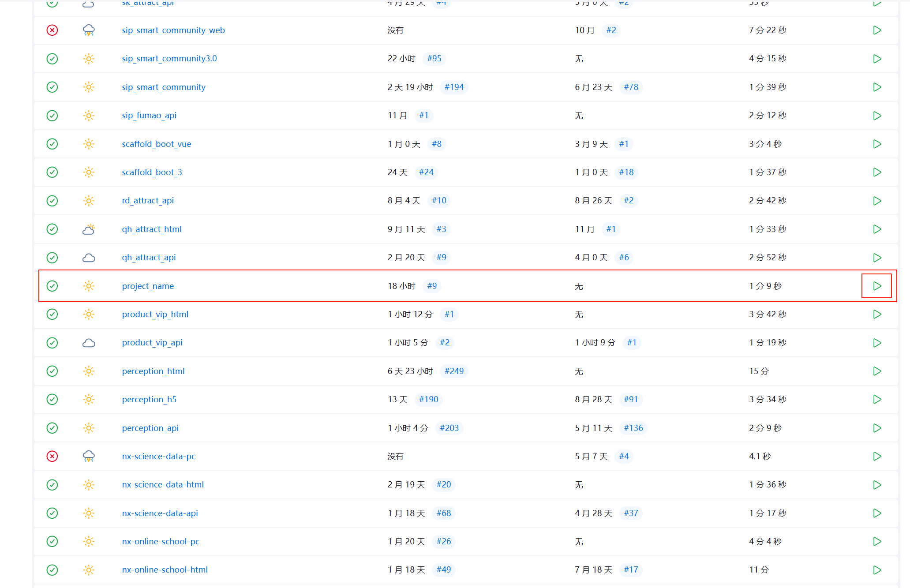The height and width of the screenshot is (588, 910).
Task: Open the sip_smart_community3.0 job
Action: coord(169,59)
